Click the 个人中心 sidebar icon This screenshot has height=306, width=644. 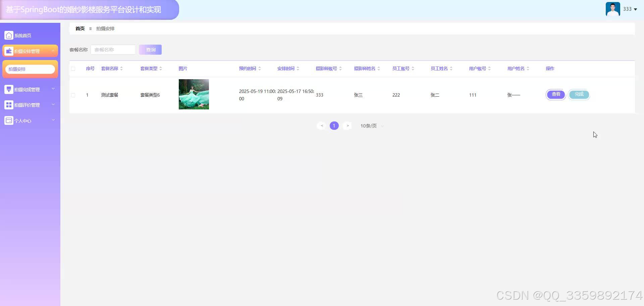coord(8,120)
